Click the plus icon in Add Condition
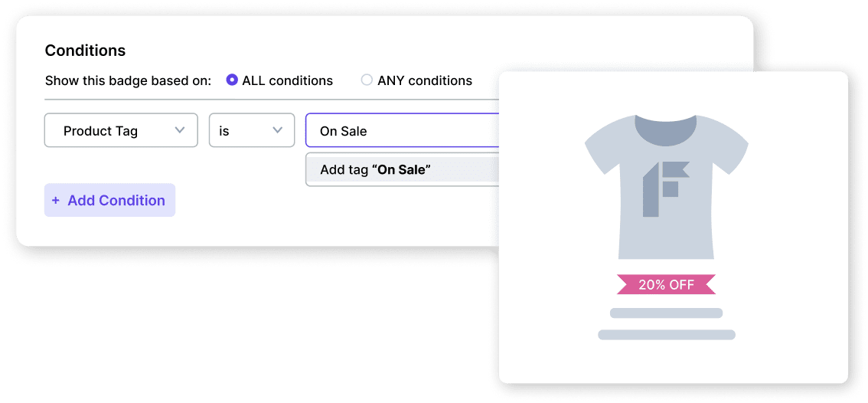The width and height of the screenshot is (868, 403). coord(55,201)
